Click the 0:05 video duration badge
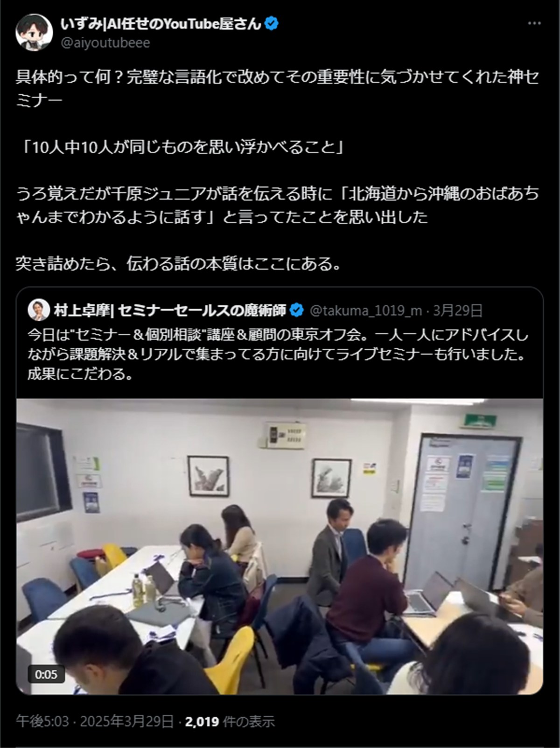This screenshot has width=560, height=748. (46, 674)
